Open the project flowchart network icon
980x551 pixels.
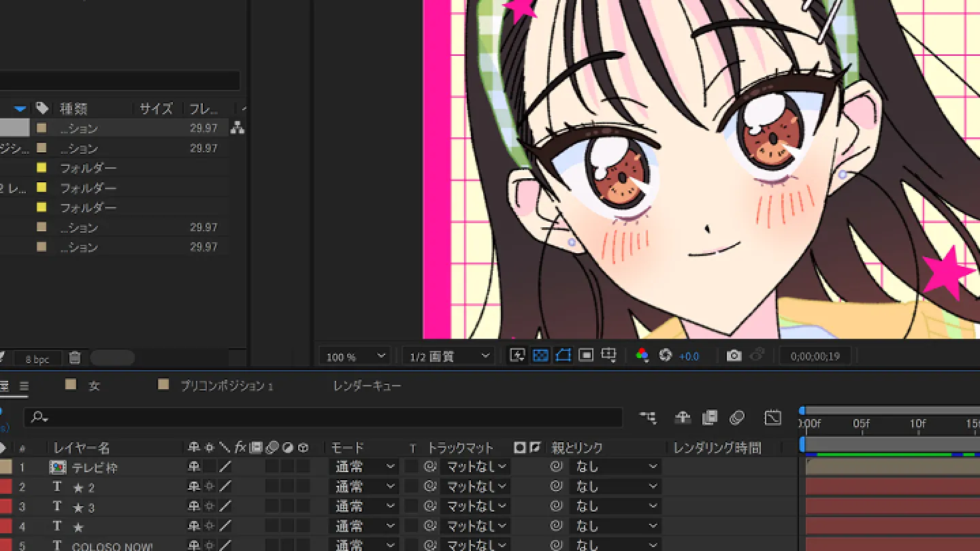pyautogui.click(x=237, y=128)
